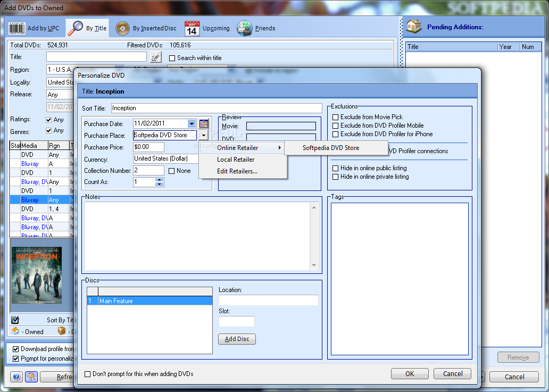Toggle Prompt for personalization checkbox
The width and height of the screenshot is (549, 392).
click(16, 358)
